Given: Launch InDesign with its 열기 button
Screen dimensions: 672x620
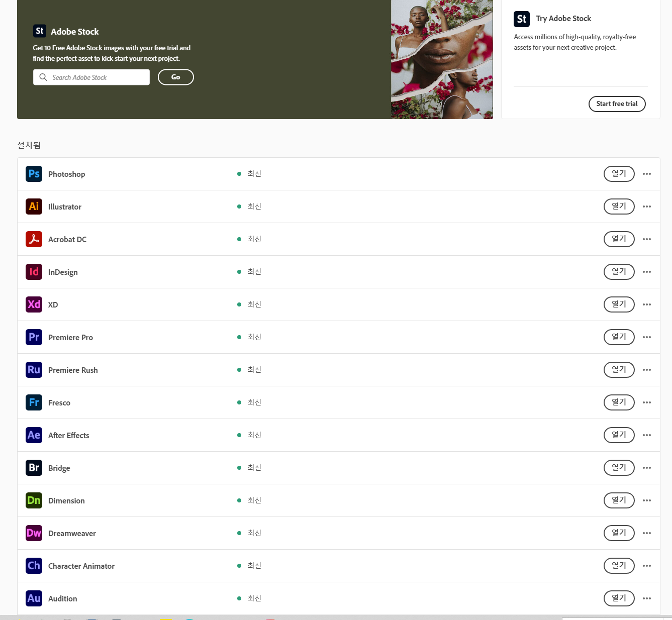Looking at the screenshot, I should (619, 272).
